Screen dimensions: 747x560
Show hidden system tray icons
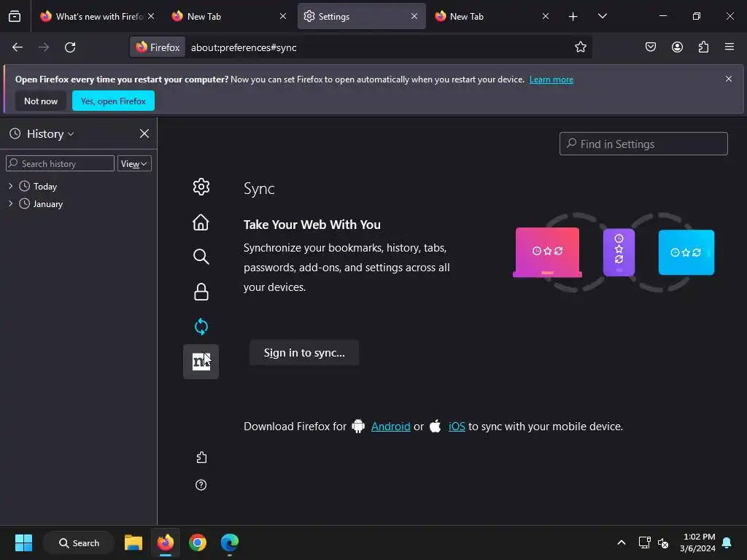coord(622,542)
